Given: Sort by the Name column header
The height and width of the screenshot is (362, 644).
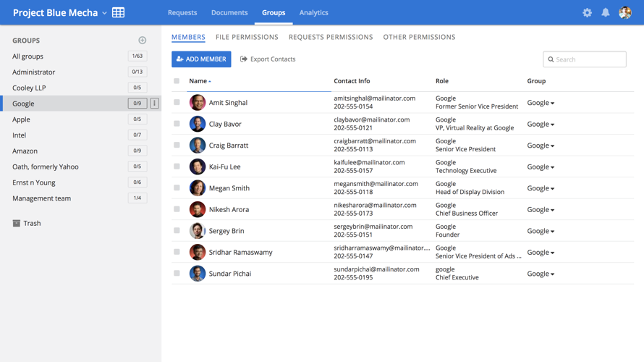Looking at the screenshot, I should click(200, 81).
